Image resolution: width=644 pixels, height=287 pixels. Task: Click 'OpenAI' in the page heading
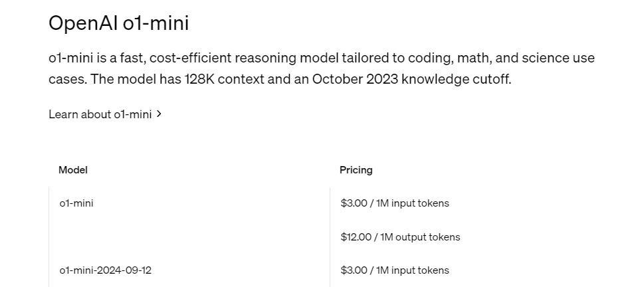84,23
